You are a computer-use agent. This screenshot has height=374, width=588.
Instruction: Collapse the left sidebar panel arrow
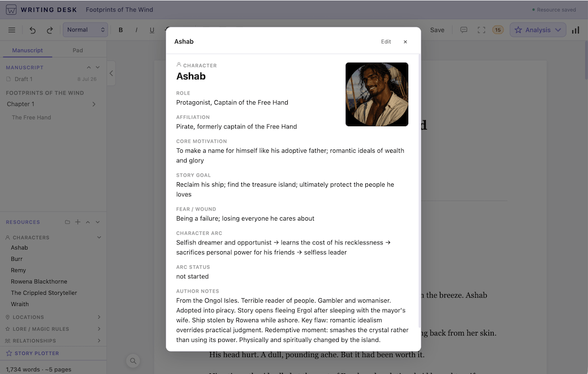(111, 73)
